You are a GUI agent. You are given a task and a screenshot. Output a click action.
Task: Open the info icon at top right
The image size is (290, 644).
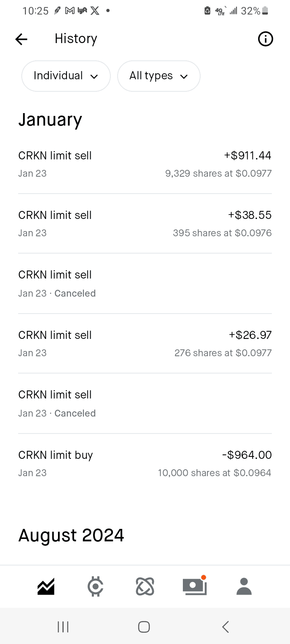[x=265, y=39]
